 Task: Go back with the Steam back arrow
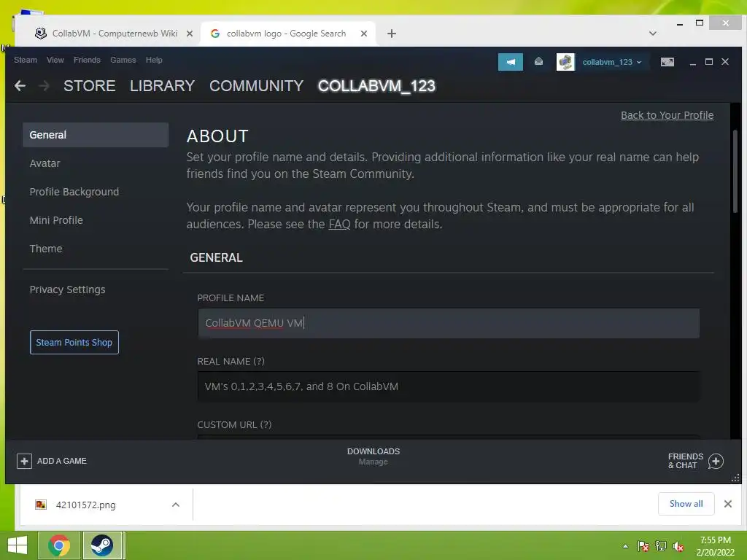pos(20,86)
